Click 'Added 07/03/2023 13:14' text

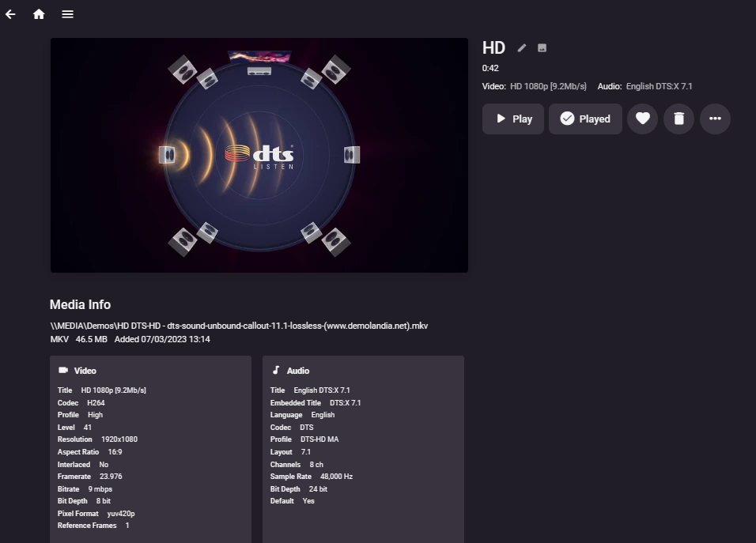162,339
